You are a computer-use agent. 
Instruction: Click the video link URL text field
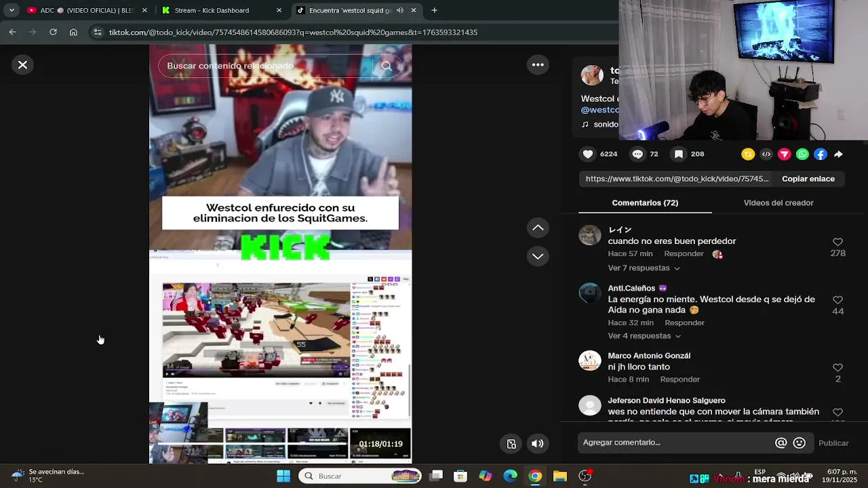(x=677, y=179)
